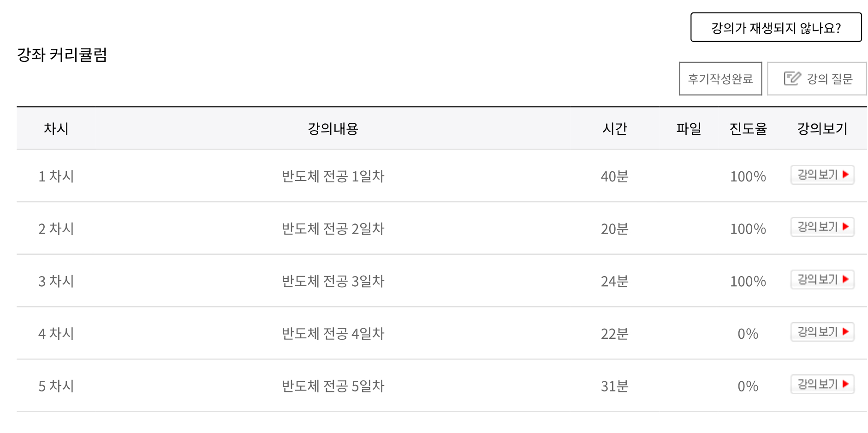Click the 0% progress of 5 차시
The image size is (868, 433).
coord(748,386)
